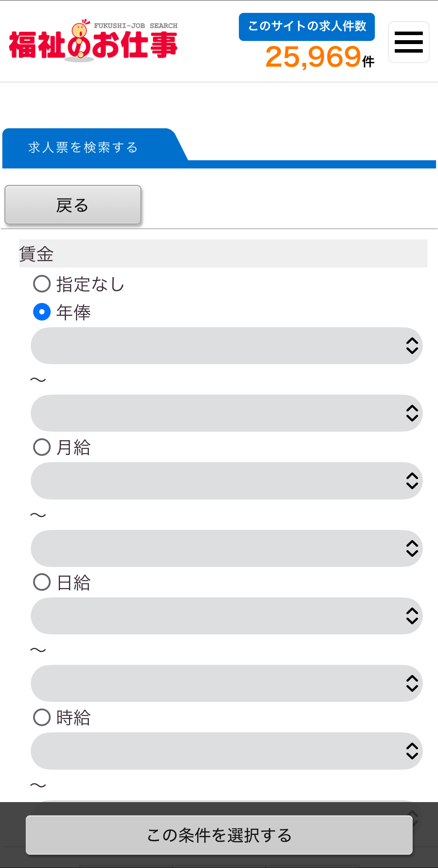The image size is (438, 868).
Task: Click the 福祉のお仕事 site logo
Action: click(93, 41)
